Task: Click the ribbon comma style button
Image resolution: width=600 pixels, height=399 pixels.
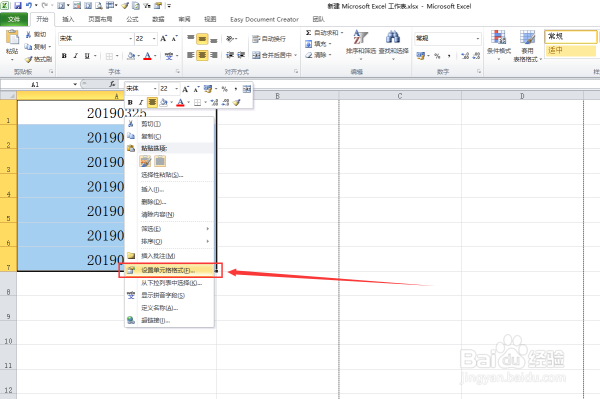Action: tap(449, 56)
